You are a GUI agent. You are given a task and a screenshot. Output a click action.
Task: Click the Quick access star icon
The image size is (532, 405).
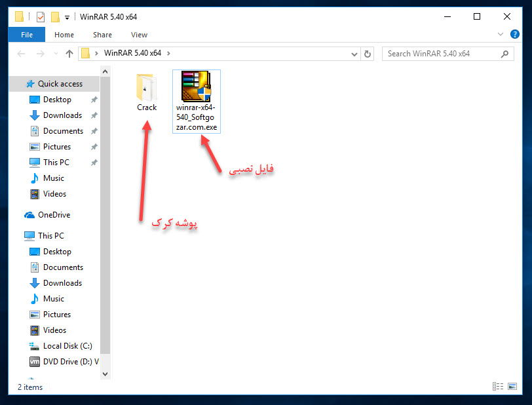click(30, 84)
